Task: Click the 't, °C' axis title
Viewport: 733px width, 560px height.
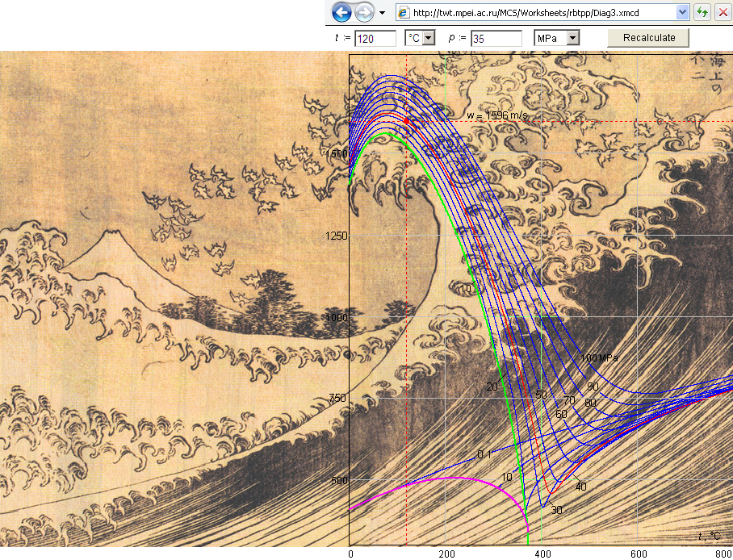Action: (709, 536)
